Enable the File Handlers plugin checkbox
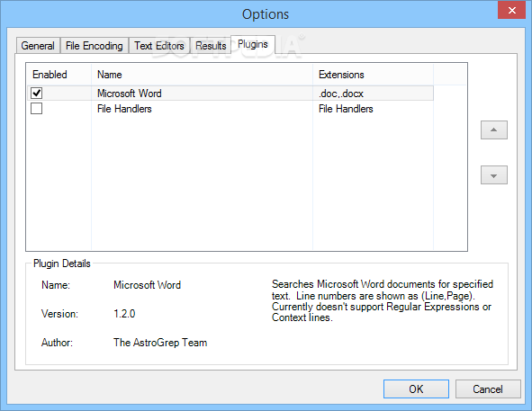Screen dimensions: 532x411 [36, 109]
